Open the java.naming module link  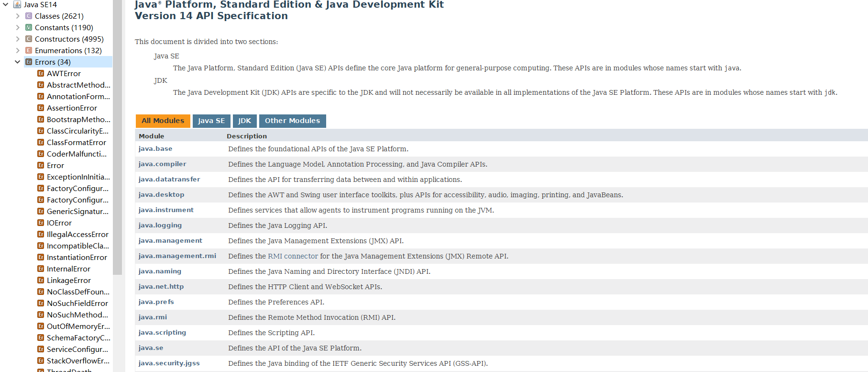160,271
